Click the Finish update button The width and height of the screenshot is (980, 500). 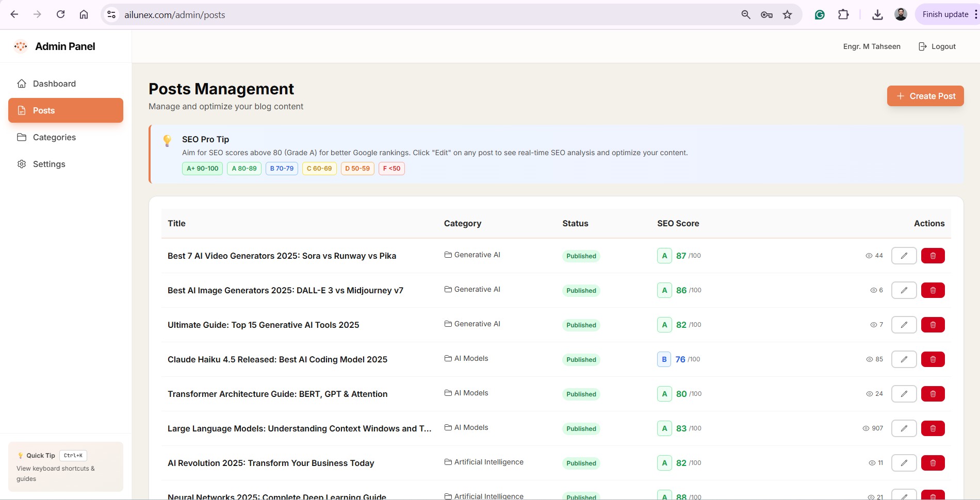coord(945,14)
